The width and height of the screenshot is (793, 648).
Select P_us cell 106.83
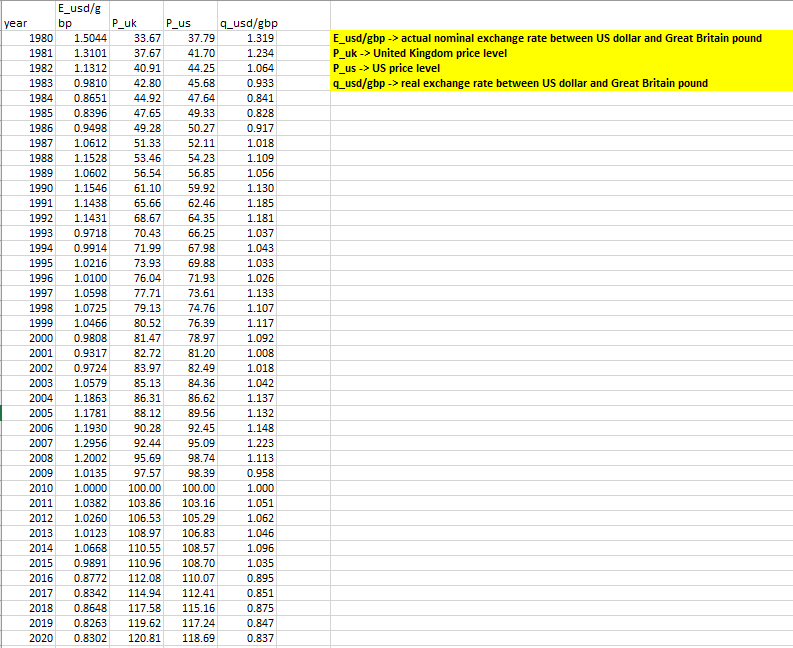point(191,533)
